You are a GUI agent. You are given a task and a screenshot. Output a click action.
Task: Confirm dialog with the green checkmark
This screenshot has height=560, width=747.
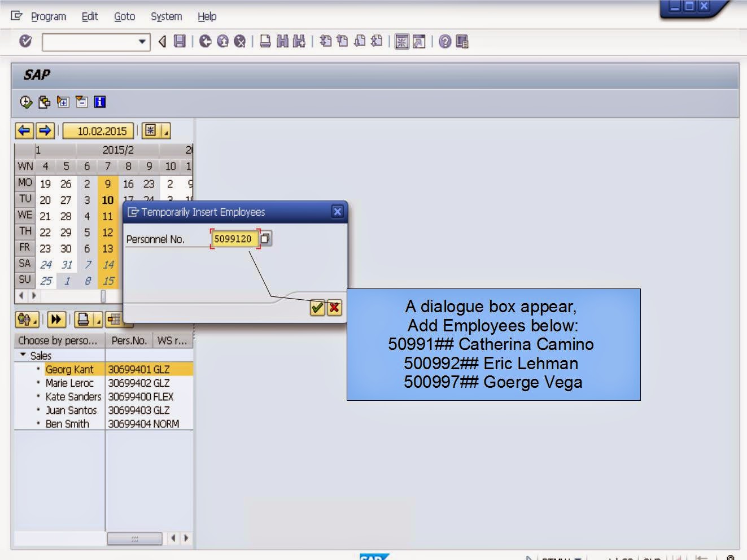coord(316,309)
